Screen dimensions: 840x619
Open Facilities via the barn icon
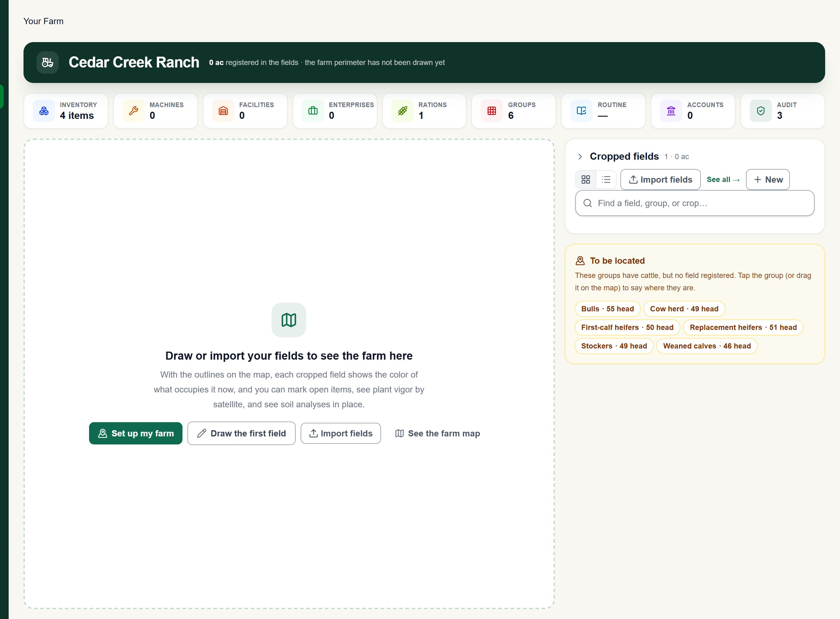[x=223, y=111]
